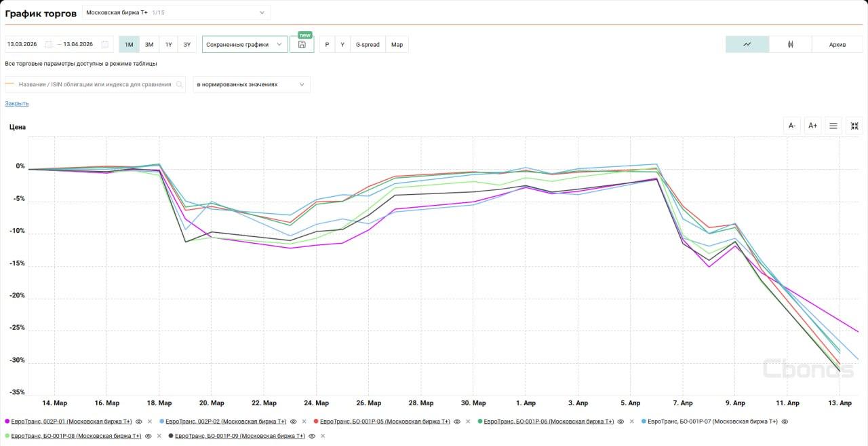Screen dimensions: 868x446
Task: Click the save chart diskette icon
Action: (302, 45)
